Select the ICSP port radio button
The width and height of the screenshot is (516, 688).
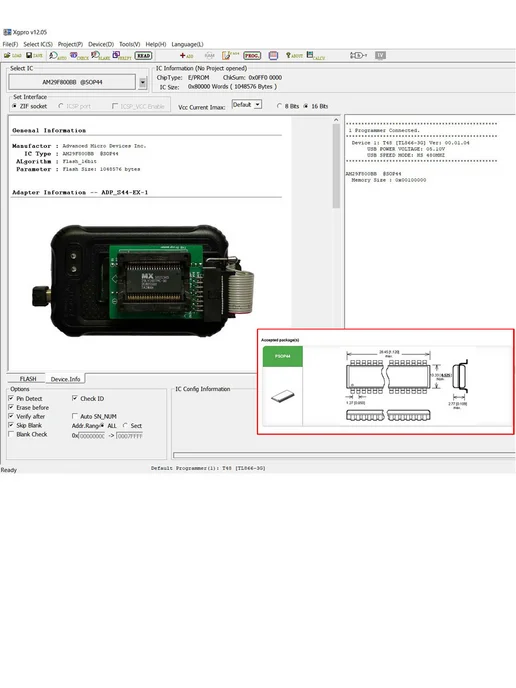(x=61, y=106)
